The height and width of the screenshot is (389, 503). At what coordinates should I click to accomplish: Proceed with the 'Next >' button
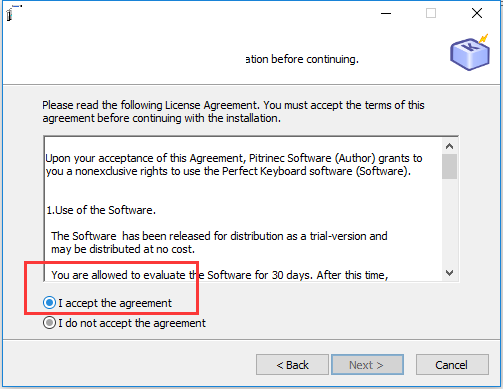click(x=367, y=365)
